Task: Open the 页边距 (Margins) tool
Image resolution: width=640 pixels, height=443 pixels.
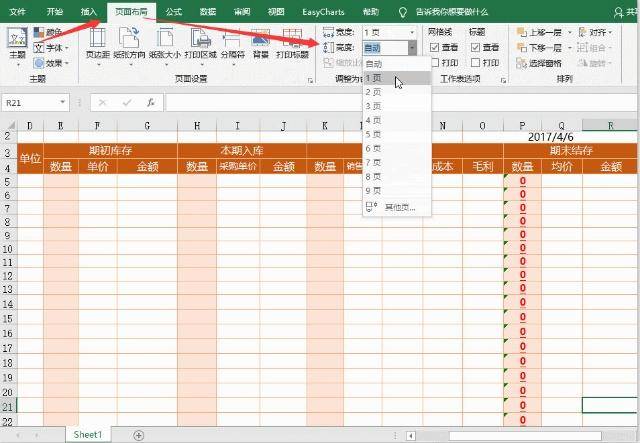Action: 98,43
